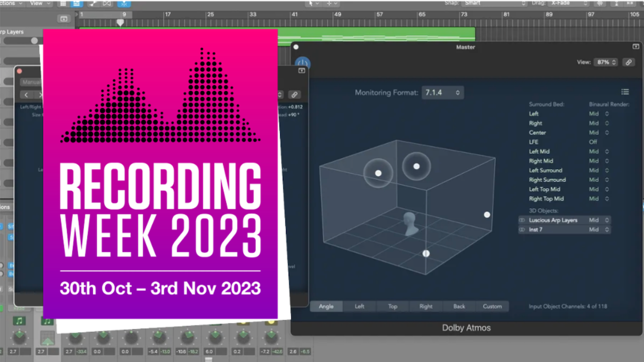The width and height of the screenshot is (644, 362).
Task: Change Binaural Render mode for Right Top Mid
Action: (599, 199)
